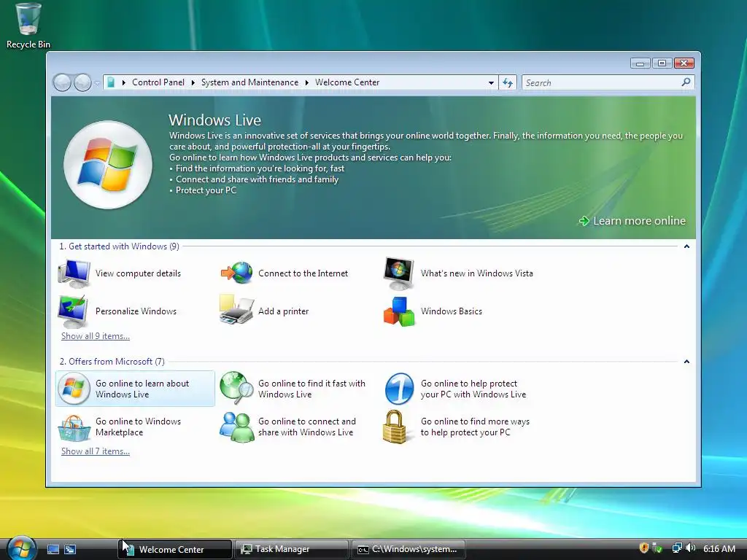Click the '1. Get started with Windows (9)' heading

click(119, 246)
